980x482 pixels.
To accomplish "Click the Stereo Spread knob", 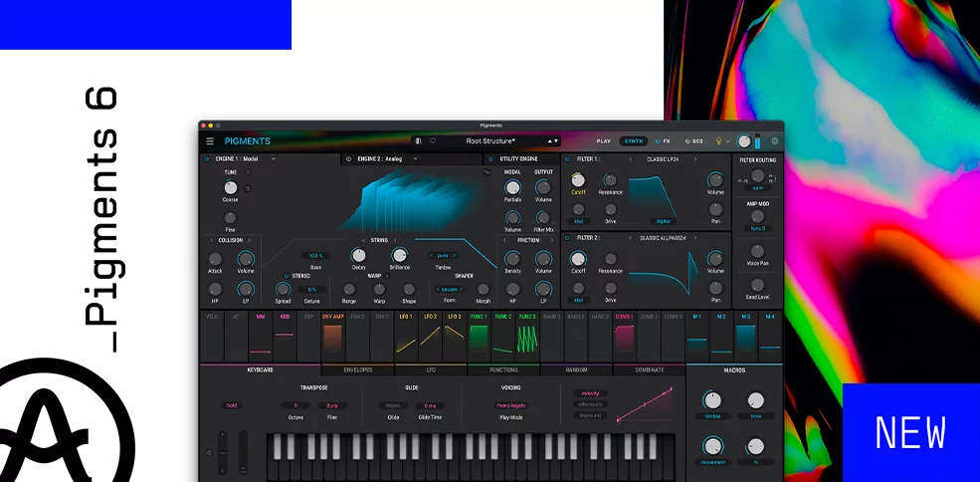I will 284,289.
